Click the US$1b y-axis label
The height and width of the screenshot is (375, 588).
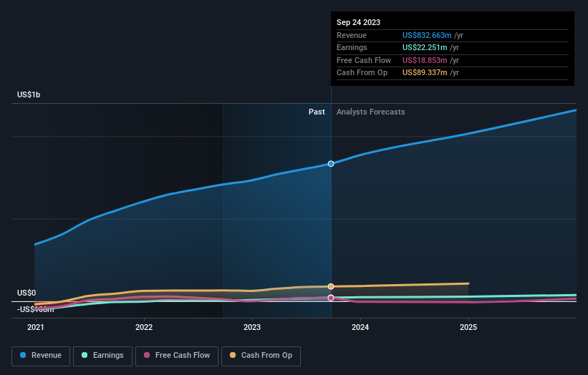pyautogui.click(x=29, y=94)
